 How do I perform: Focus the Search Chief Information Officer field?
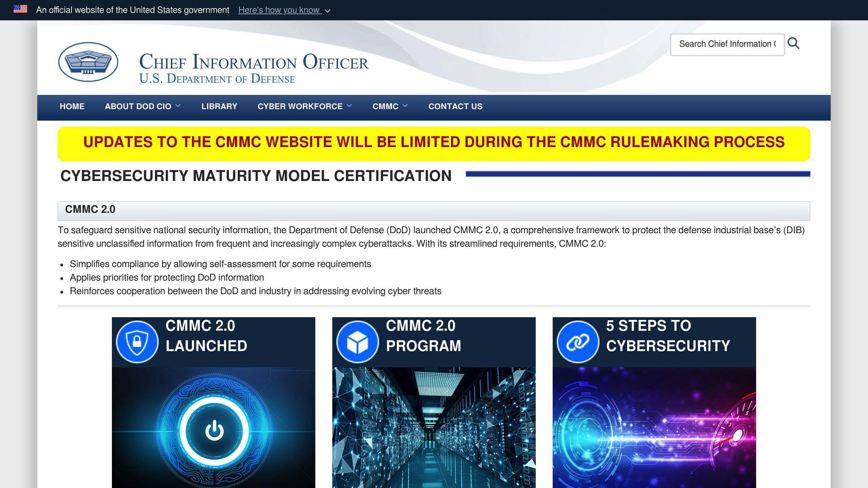point(727,44)
